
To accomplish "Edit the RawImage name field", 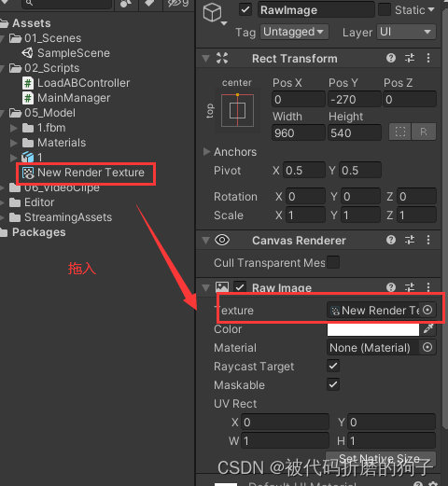I will point(315,10).
